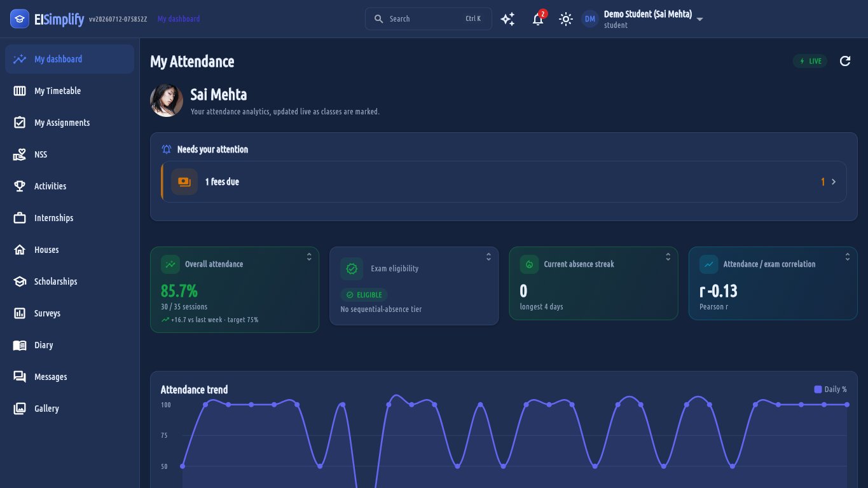The width and height of the screenshot is (868, 488).
Task: Click the Houses home icon
Action: click(x=20, y=250)
